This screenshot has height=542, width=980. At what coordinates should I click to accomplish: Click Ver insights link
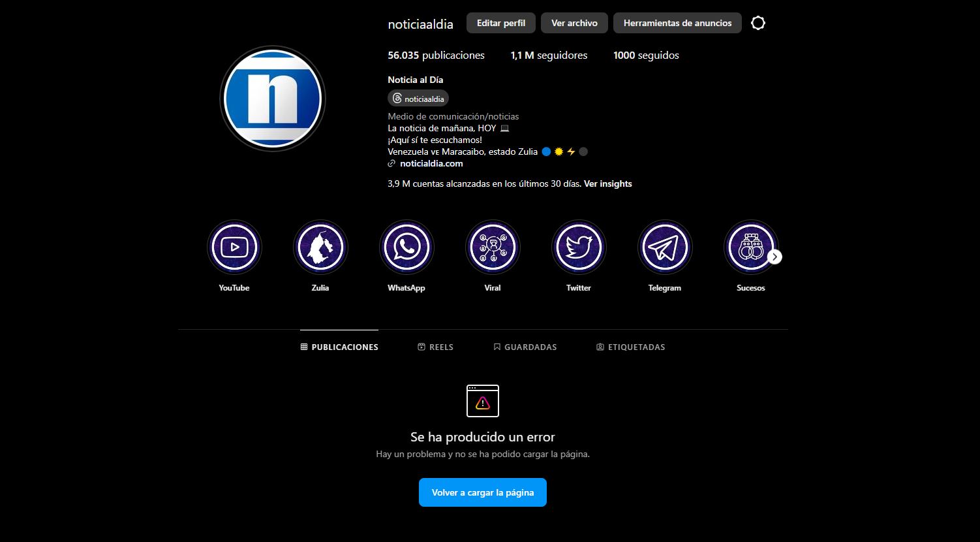click(607, 183)
